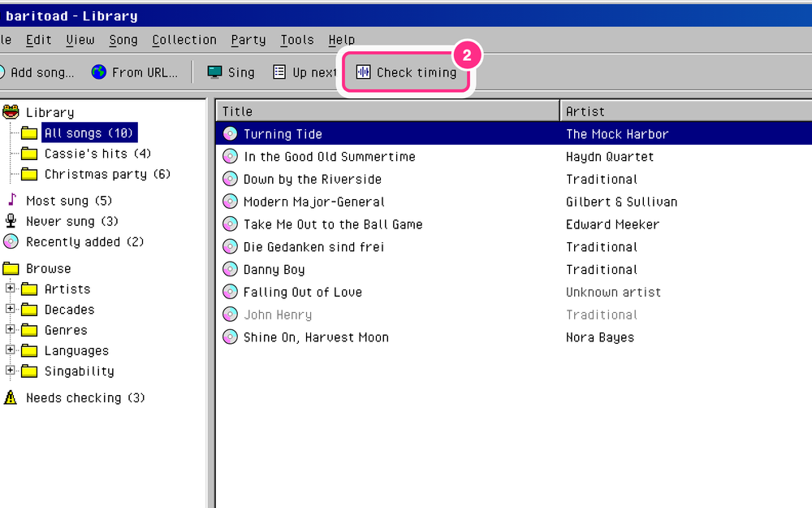812x508 pixels.
Task: Open the Tools menu
Action: pyautogui.click(x=297, y=40)
